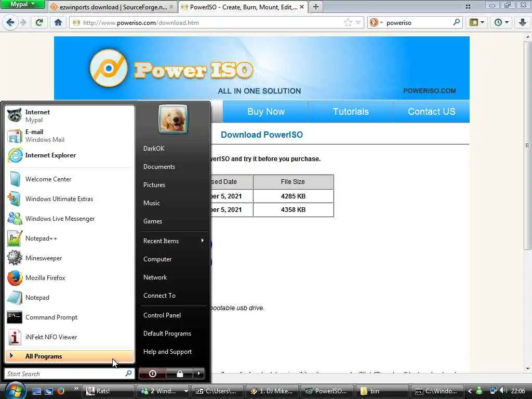Screen dimensions: 532x399
Task: Launch Notepad++ from Start menu
Action: (x=70, y=238)
